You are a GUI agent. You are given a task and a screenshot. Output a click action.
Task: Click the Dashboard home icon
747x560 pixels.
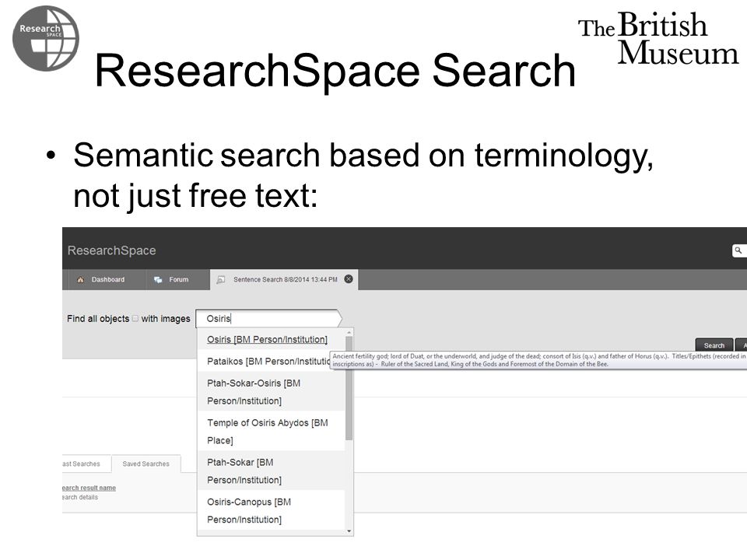[80, 280]
